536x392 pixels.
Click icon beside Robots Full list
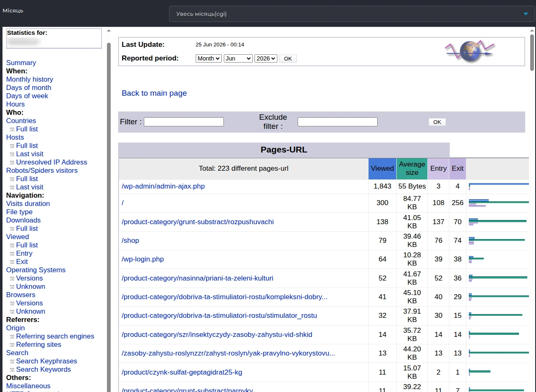[x=12, y=179]
